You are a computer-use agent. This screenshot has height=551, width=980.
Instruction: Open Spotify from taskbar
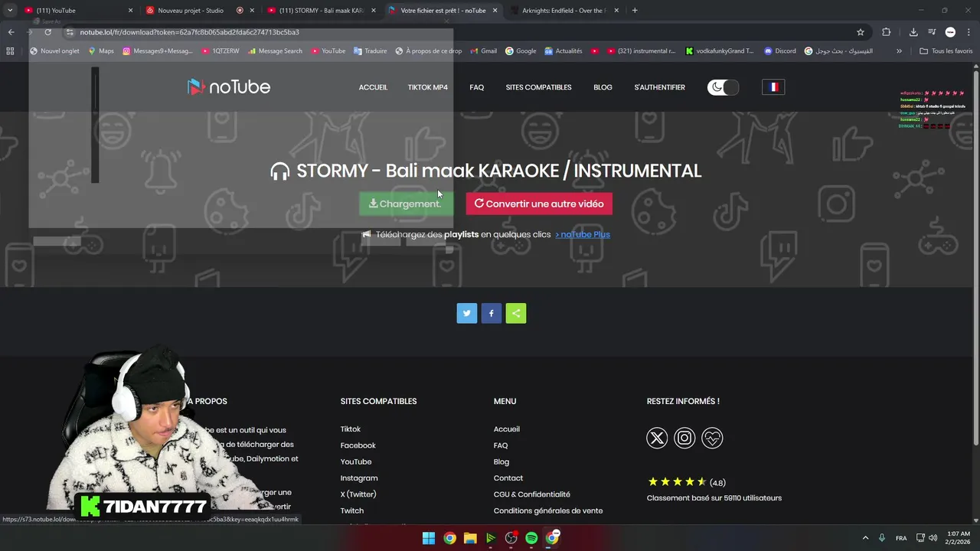[x=531, y=538]
